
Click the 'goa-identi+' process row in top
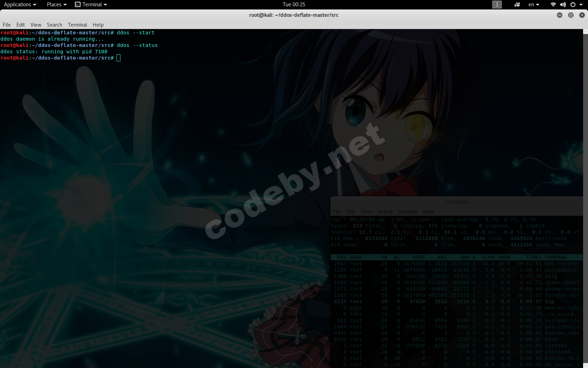click(x=456, y=327)
